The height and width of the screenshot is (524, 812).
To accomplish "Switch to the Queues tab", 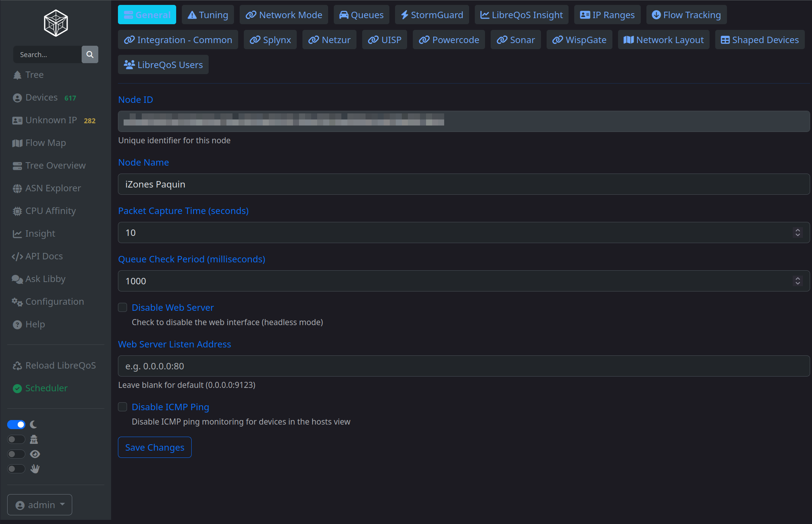I will (361, 15).
